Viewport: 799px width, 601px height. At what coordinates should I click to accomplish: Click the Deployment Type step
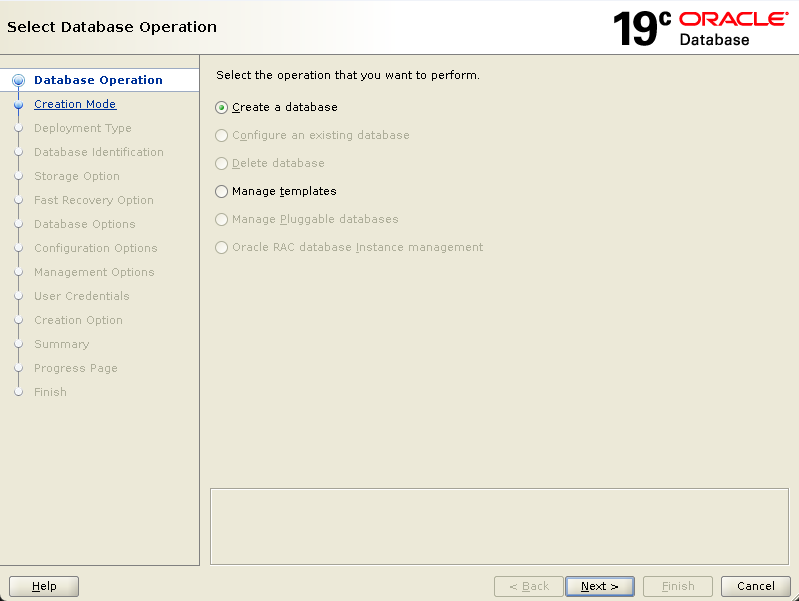click(x=83, y=128)
